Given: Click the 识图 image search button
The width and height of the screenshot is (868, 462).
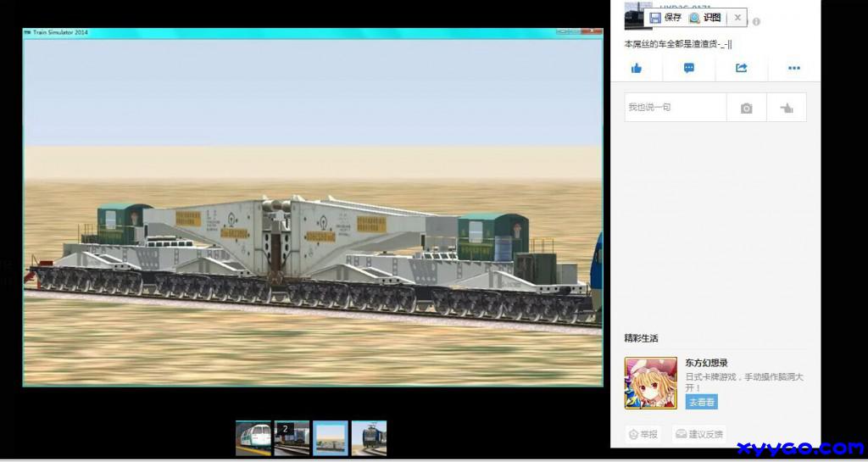Looking at the screenshot, I should click(705, 18).
